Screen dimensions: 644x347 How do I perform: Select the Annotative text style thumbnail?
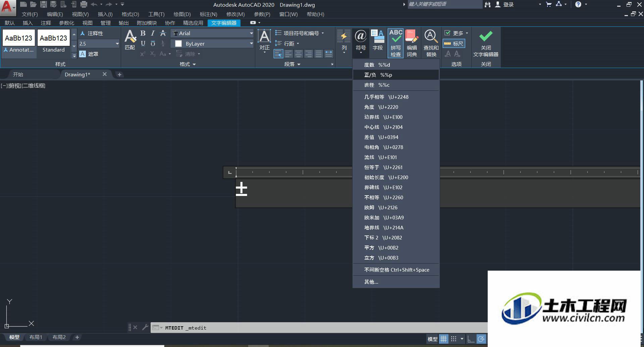tap(18, 42)
